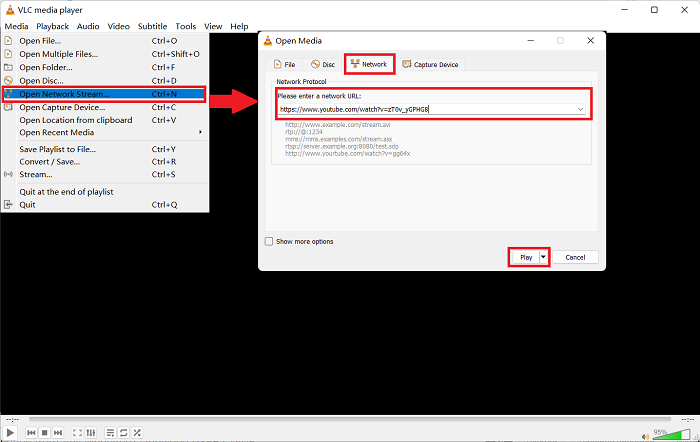Open the Audio menu
This screenshot has width=700, height=442.
[x=88, y=26]
